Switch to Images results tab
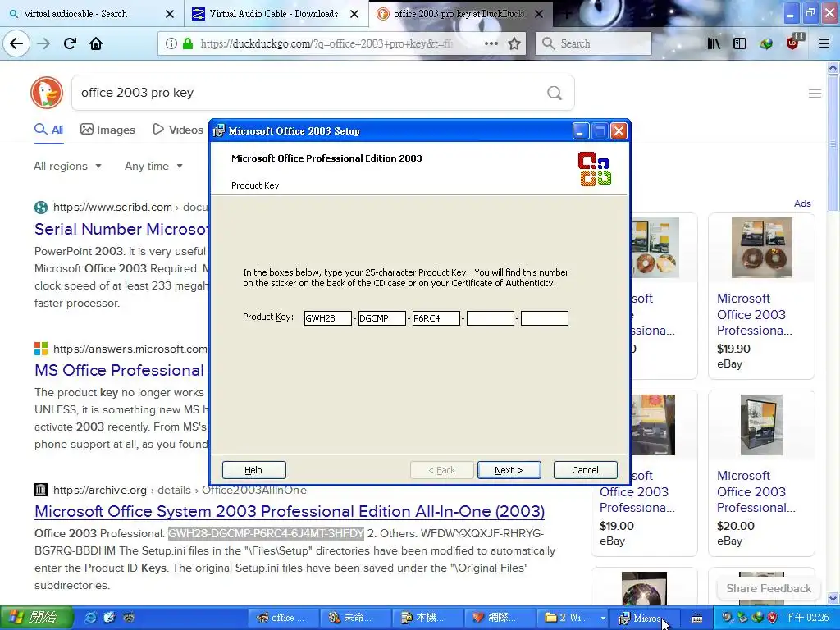Image resolution: width=840 pixels, height=630 pixels. (107, 130)
